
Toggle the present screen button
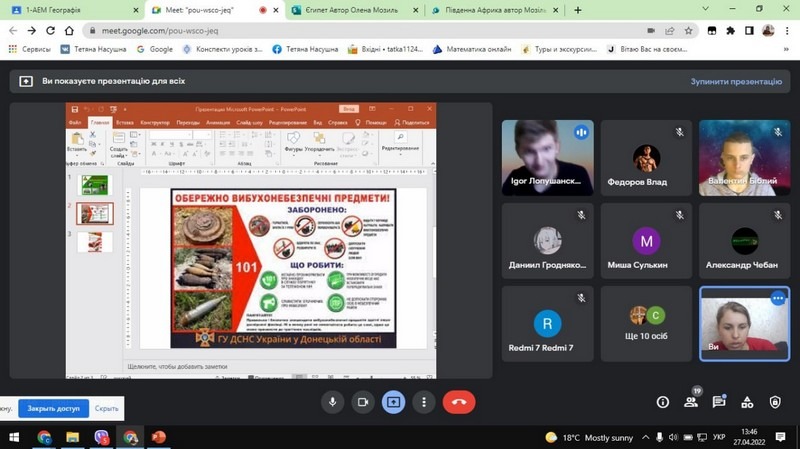coord(393,402)
